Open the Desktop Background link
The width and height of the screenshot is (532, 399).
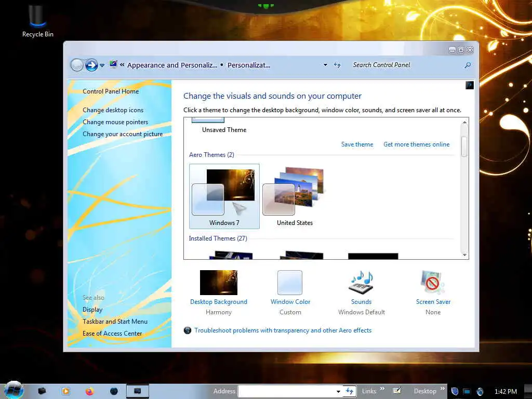pyautogui.click(x=219, y=302)
